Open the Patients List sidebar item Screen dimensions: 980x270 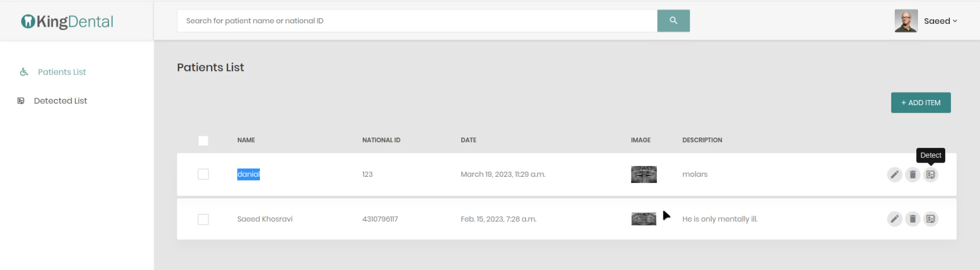point(61,72)
